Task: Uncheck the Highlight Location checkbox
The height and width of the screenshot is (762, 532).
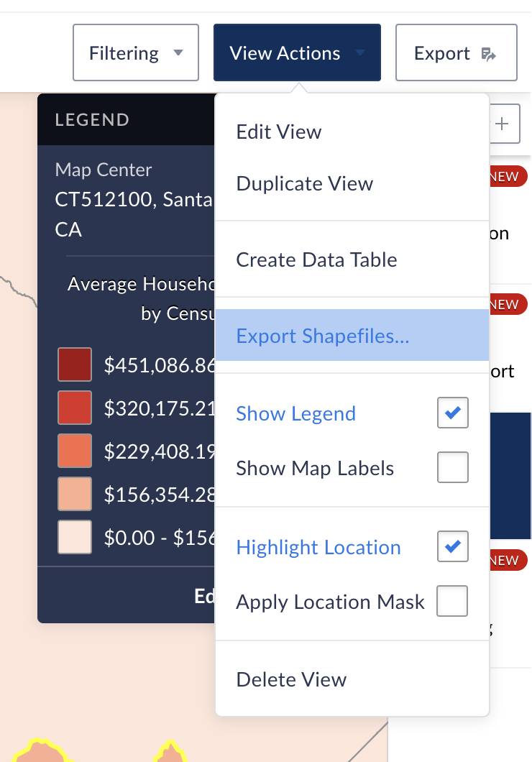Action: click(452, 546)
